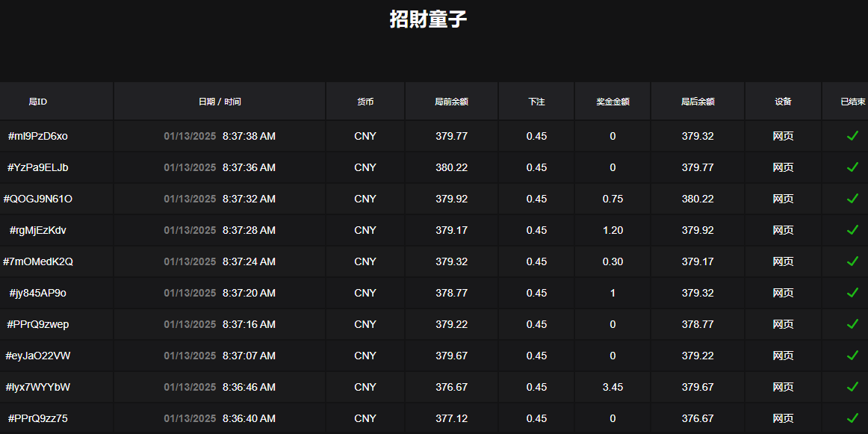Viewport: 868px width, 434px height.
Task: Click the 招财童子 page title
Action: pos(427,19)
